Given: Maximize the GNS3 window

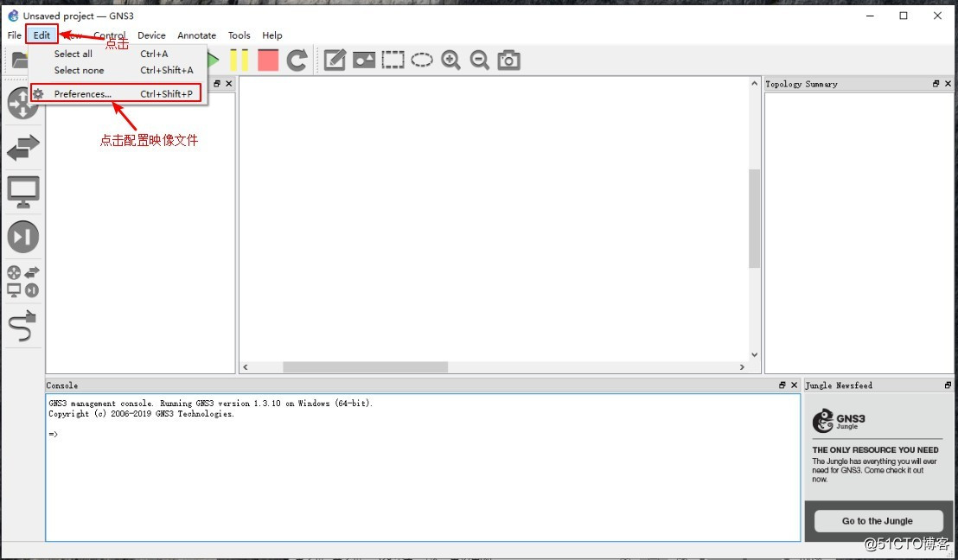Looking at the screenshot, I should tap(904, 16).
